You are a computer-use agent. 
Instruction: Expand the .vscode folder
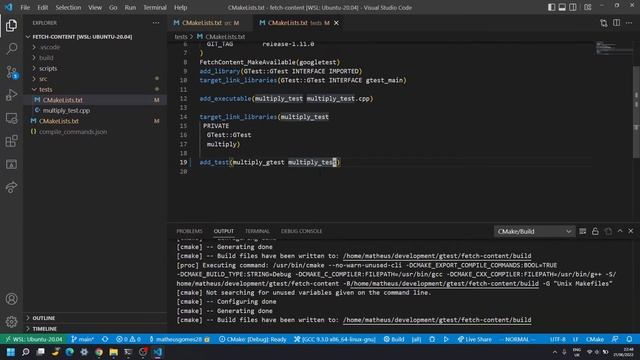click(50, 47)
